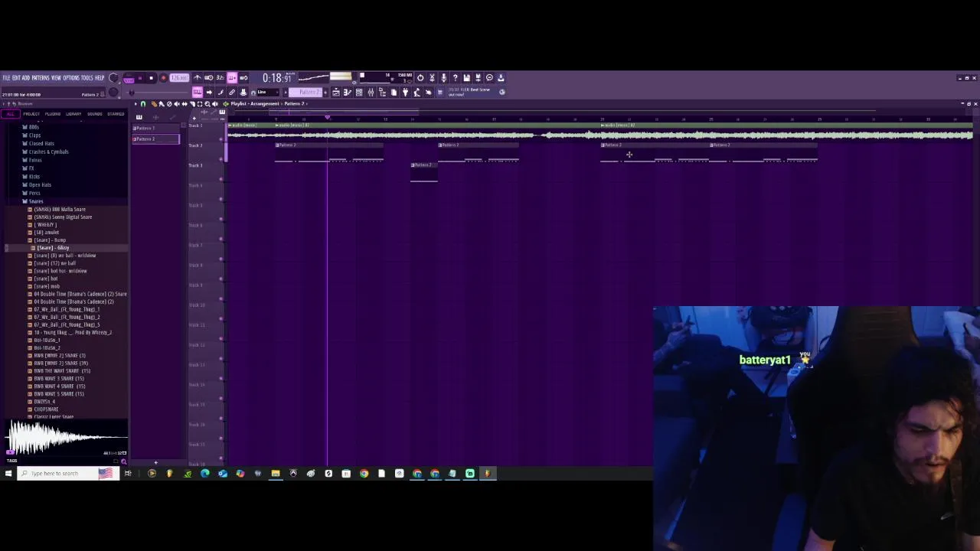Click the question mark help icon
This screenshot has height=551, width=980.
click(x=456, y=77)
